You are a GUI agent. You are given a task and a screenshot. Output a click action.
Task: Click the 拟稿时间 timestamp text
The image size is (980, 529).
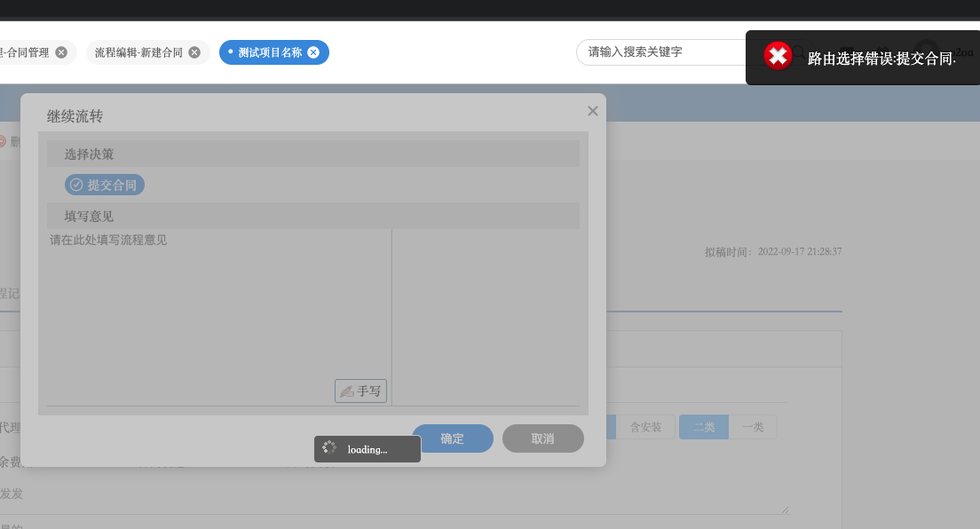(773, 251)
